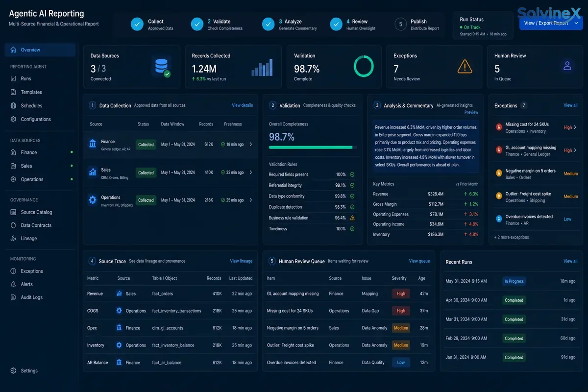
Task: Click the Configurations gear icon
Action: point(13,119)
